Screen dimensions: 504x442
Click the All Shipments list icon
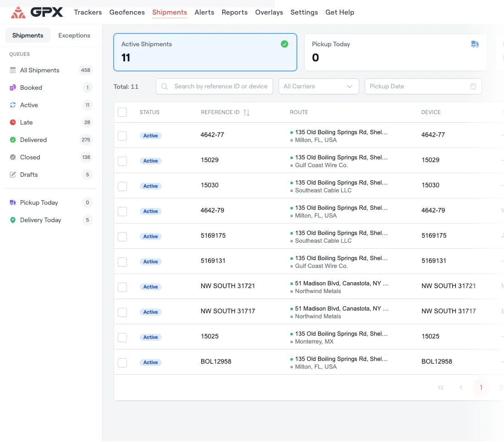pos(13,70)
